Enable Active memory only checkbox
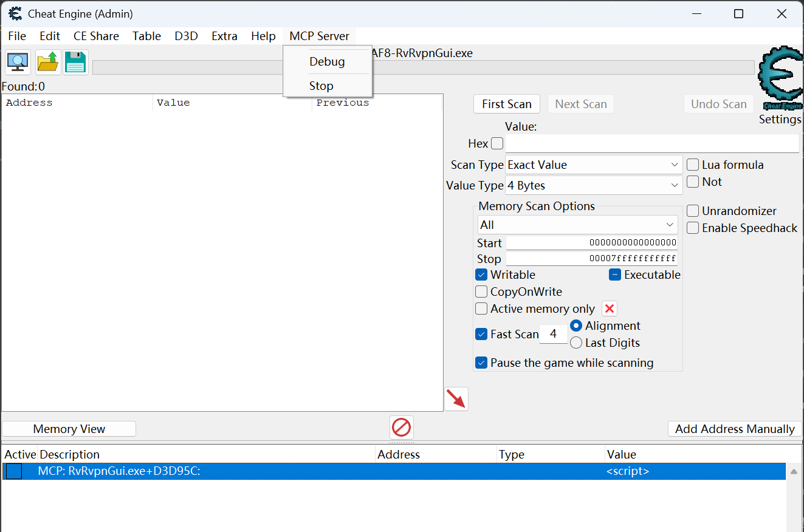The width and height of the screenshot is (804, 532). click(x=481, y=309)
